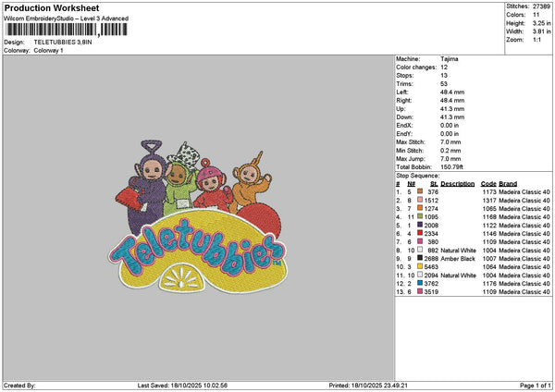Select the yellow swatch in stop row 10
Image resolution: width=555 pixels, height=392 pixels.
[420, 267]
